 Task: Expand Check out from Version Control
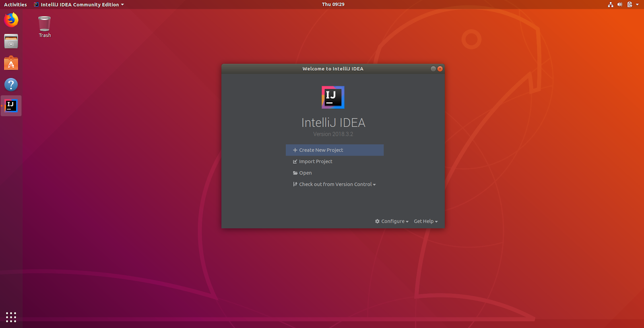click(x=334, y=184)
